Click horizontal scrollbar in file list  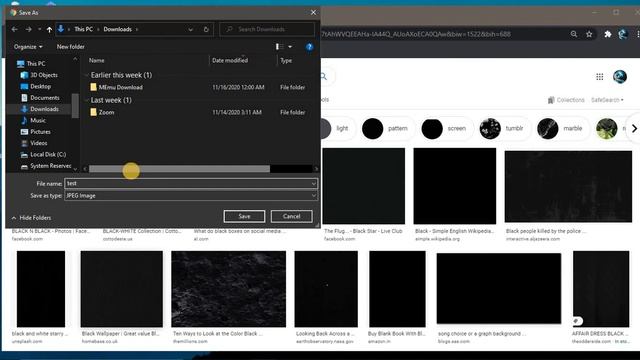pos(179,169)
